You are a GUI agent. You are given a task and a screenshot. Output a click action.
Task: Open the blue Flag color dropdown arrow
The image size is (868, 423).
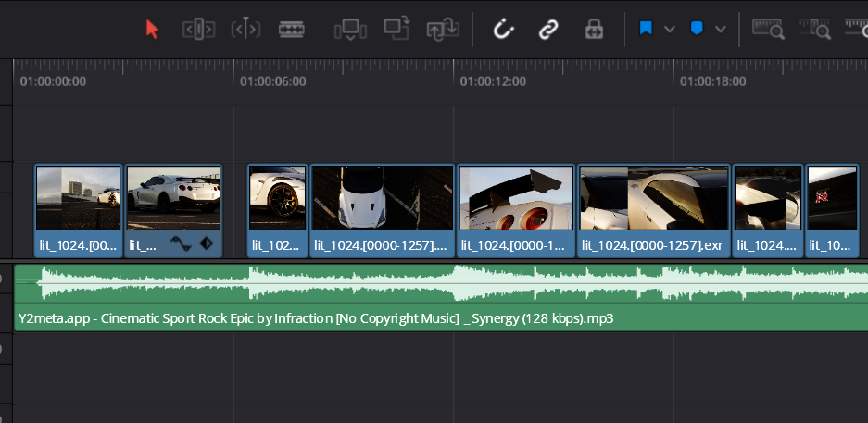669,30
